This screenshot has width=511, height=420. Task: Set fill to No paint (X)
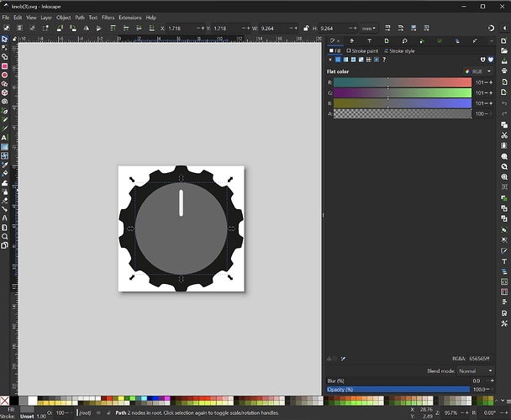[x=330, y=60]
